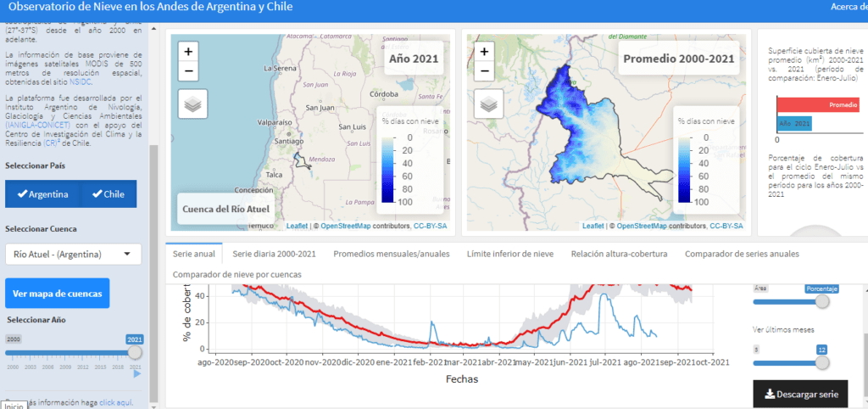Toggle the Argentina country button
This screenshot has width=868, height=409.
(x=43, y=194)
